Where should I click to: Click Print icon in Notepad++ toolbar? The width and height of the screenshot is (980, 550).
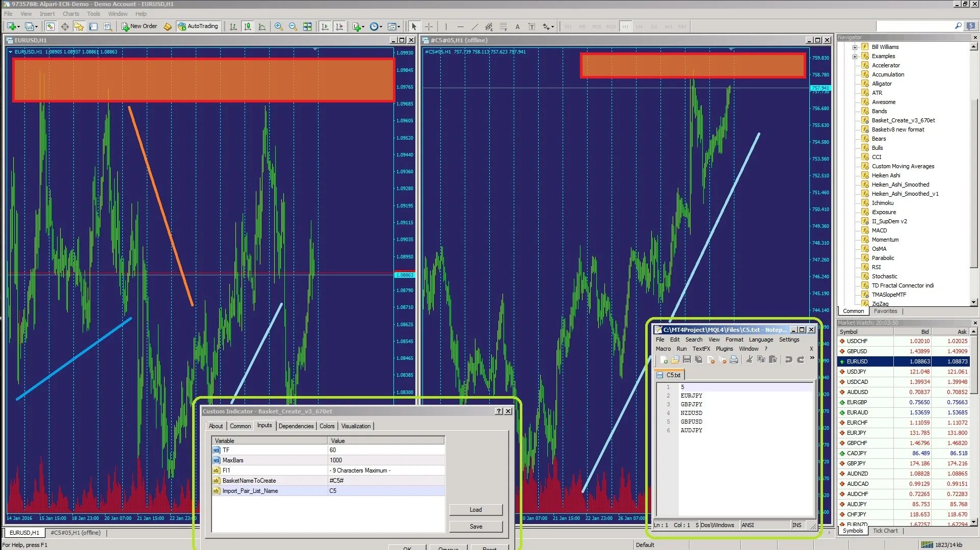click(734, 360)
